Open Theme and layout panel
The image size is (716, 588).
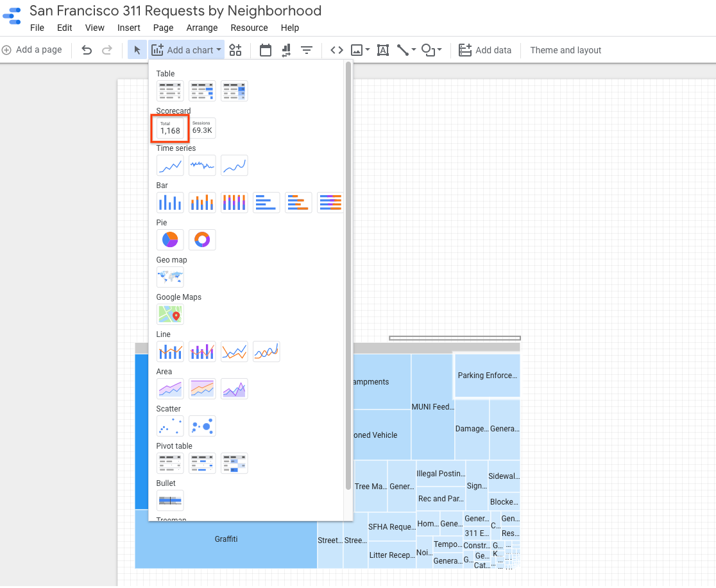click(565, 50)
